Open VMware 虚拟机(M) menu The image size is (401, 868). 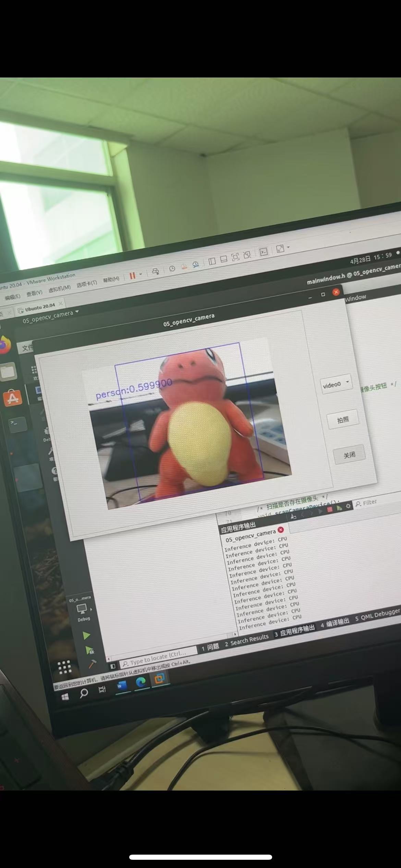[59, 289]
